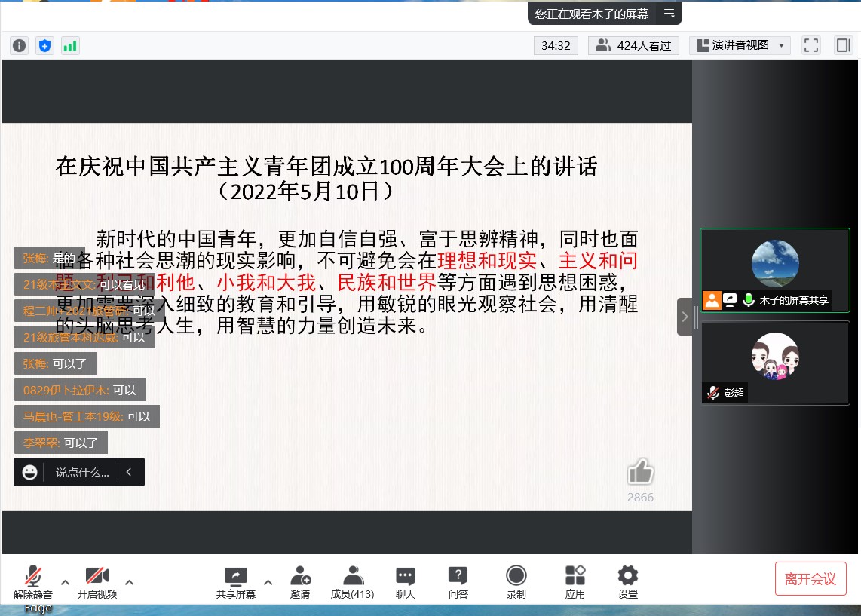Enter full screen mode
This screenshot has height=616, width=861.
click(811, 45)
